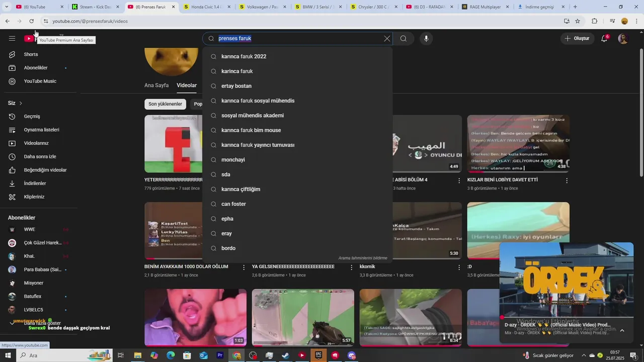The height and width of the screenshot is (362, 644).
Task: Select suggestion can foster
Action: [297, 204]
